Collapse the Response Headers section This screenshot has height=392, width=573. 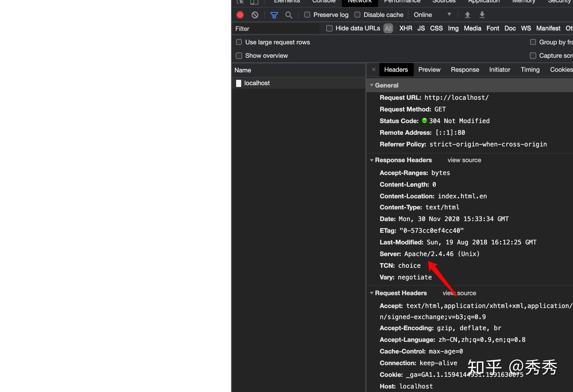coord(372,160)
